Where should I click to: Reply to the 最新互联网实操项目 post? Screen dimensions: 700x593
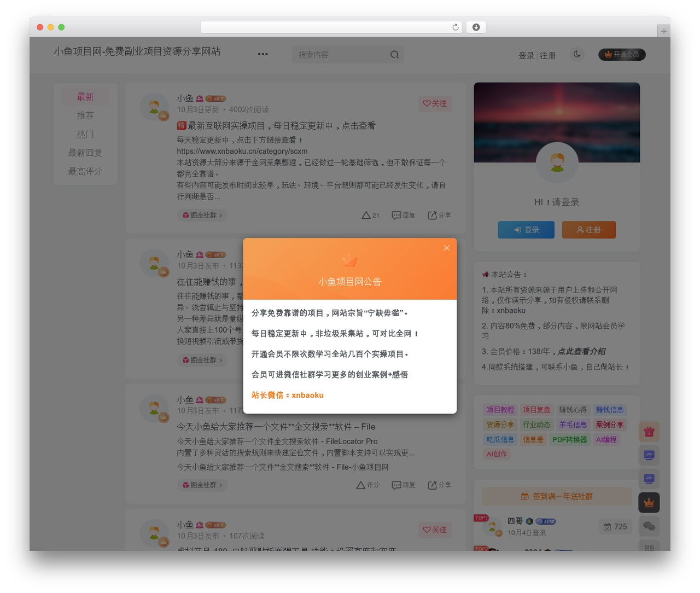pyautogui.click(x=404, y=216)
